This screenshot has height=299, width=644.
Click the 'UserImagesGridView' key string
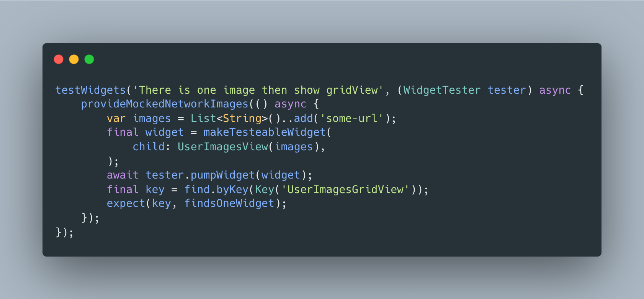(x=345, y=190)
